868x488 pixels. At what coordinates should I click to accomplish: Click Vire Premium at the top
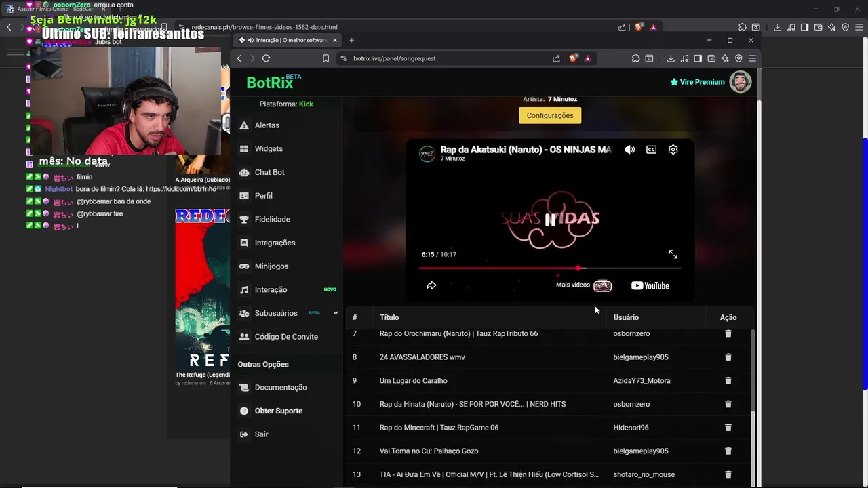pyautogui.click(x=697, y=82)
